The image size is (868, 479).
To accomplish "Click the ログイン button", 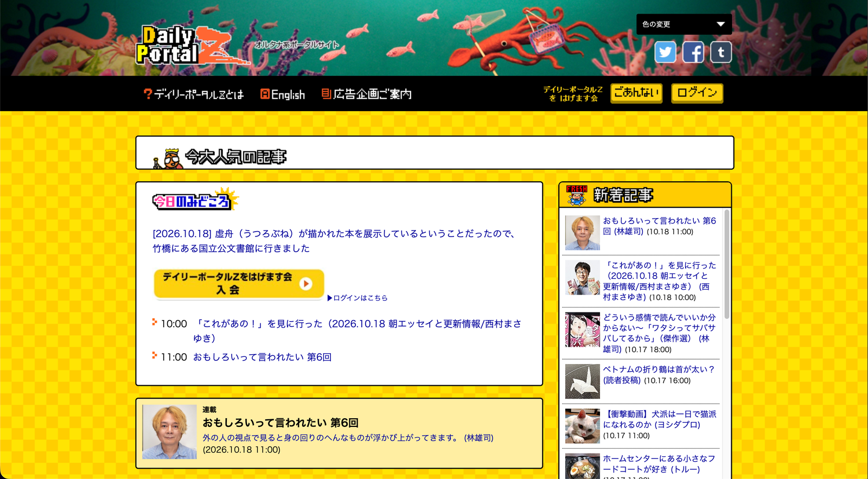I will click(697, 93).
